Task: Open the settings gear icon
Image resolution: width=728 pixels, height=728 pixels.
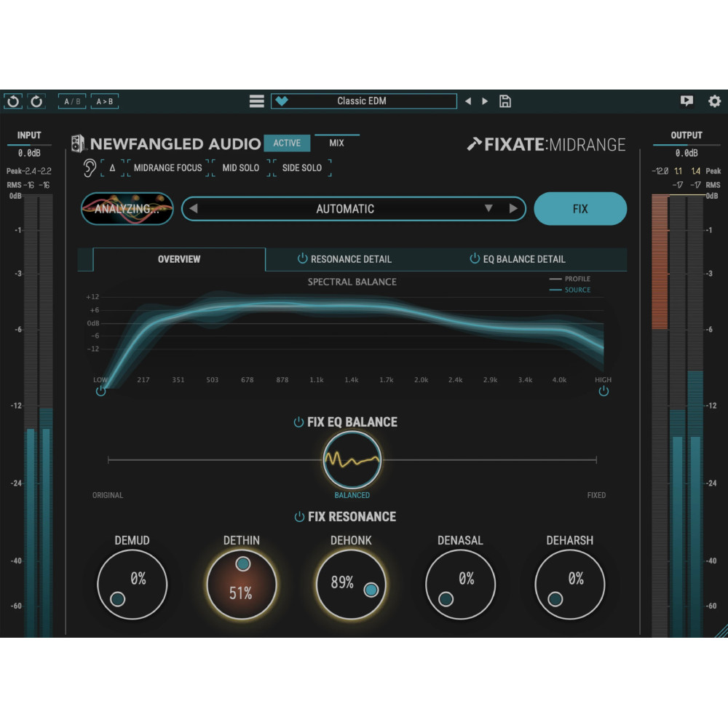Action: coord(714,101)
